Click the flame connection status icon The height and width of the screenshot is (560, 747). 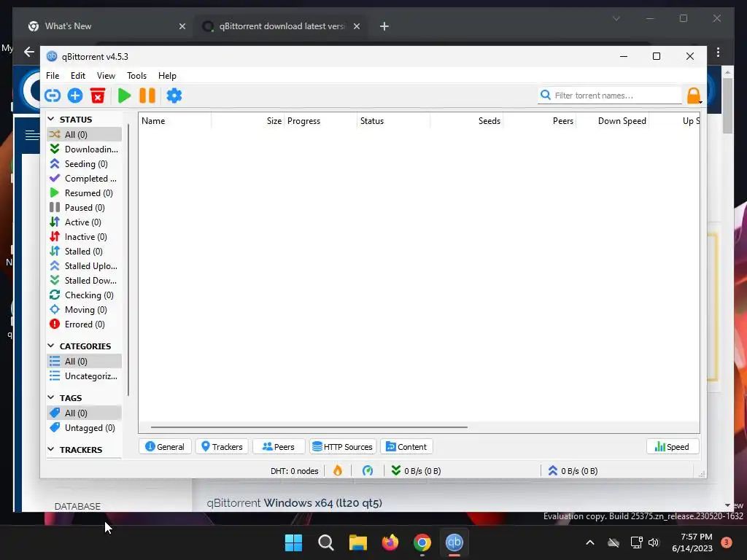pyautogui.click(x=338, y=470)
